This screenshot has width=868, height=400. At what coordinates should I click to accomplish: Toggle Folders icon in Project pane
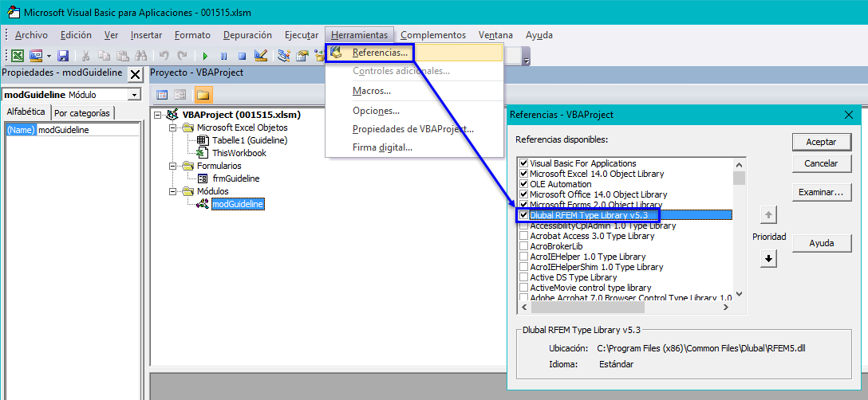pos(203,95)
